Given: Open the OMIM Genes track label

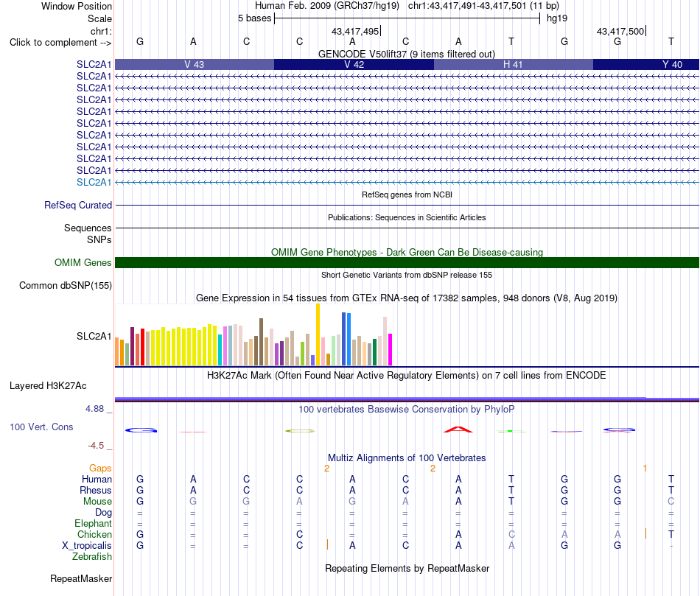Looking at the screenshot, I should click(x=83, y=262).
